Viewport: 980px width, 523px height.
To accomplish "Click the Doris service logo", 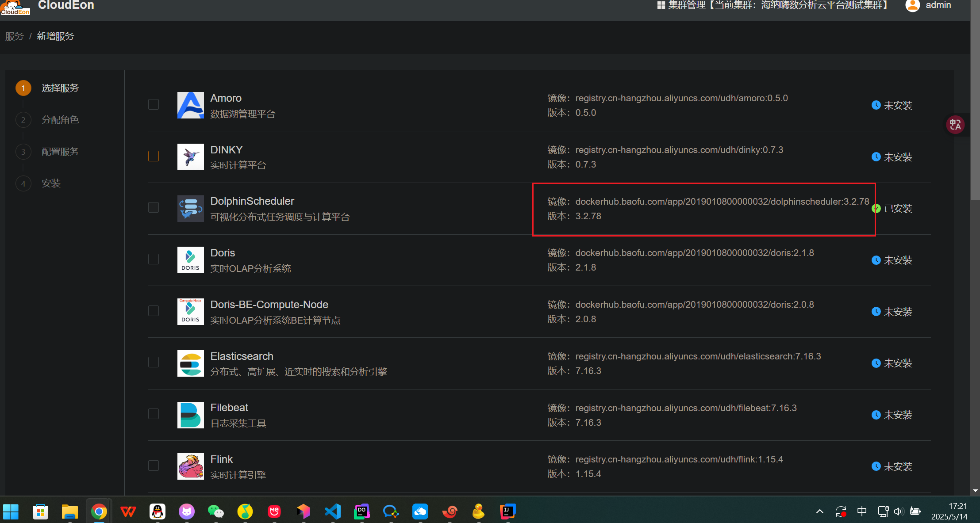I will pos(190,260).
